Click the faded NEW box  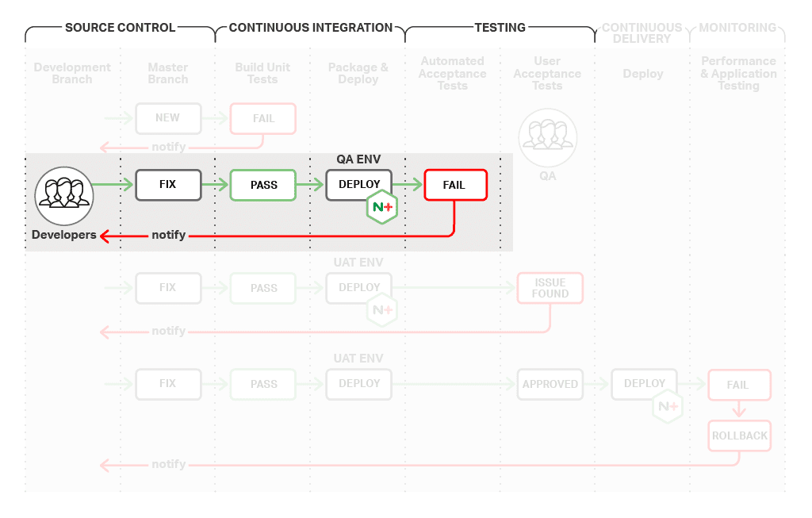tap(168, 119)
